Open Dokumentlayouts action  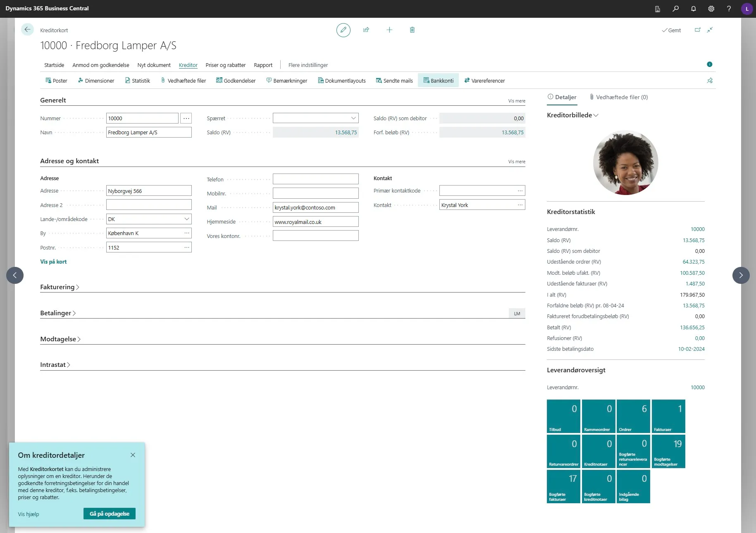pyautogui.click(x=341, y=81)
